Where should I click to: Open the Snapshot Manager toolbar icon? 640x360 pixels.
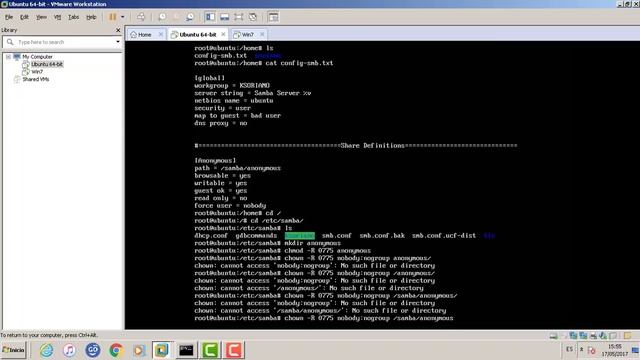coord(190,17)
